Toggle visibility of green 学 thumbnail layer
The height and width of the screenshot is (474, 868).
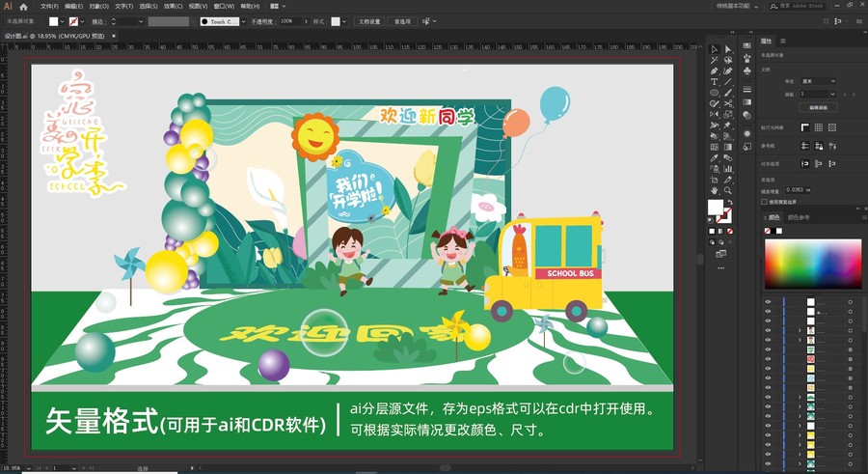768,349
